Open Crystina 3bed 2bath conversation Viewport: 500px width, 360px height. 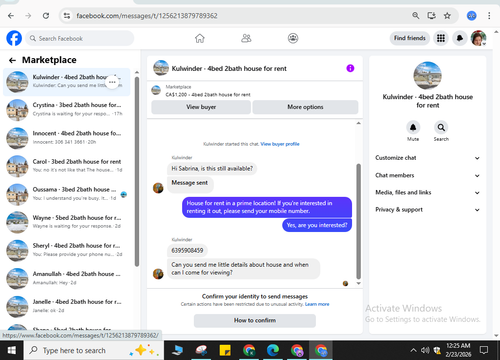coord(67,110)
